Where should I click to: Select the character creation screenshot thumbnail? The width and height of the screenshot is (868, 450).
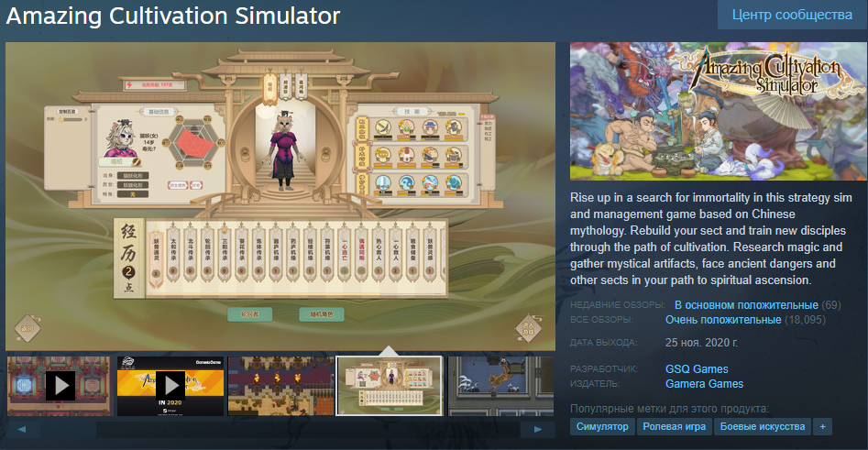coord(390,385)
